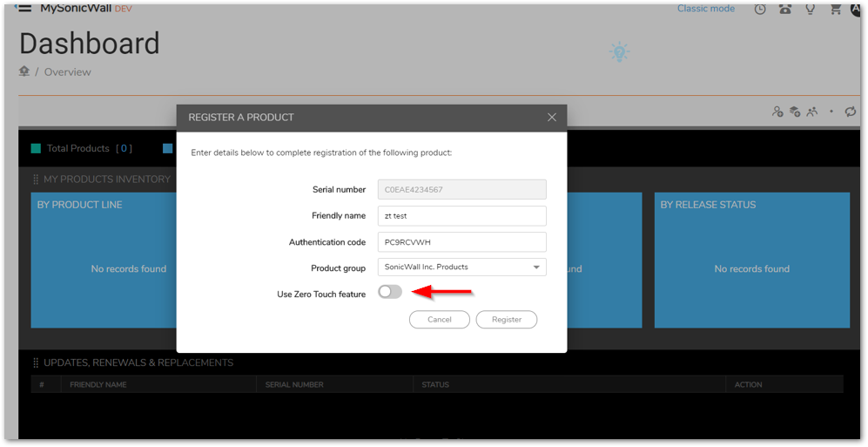Click the telephone support icon
This screenshot has width=868, height=447.
[785, 9]
